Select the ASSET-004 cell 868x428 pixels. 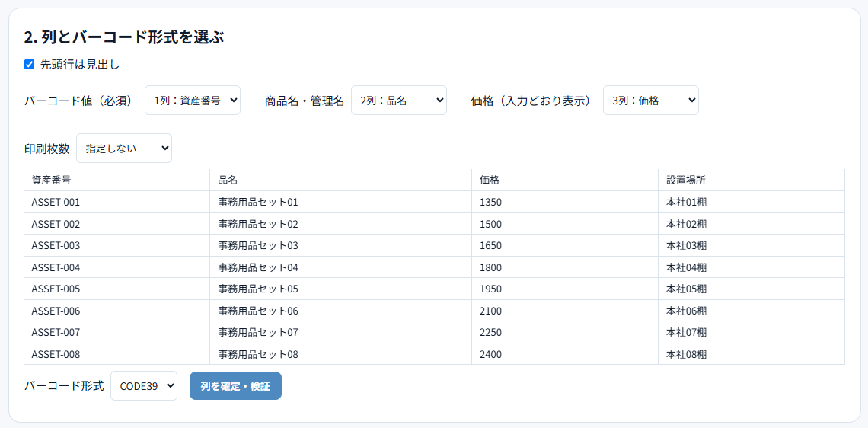click(x=117, y=267)
